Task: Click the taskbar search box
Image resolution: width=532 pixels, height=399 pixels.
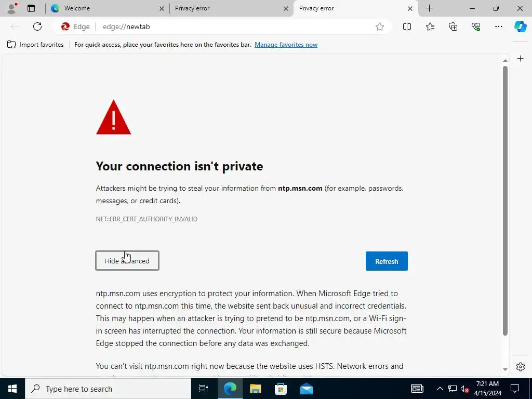Action: (x=108, y=389)
